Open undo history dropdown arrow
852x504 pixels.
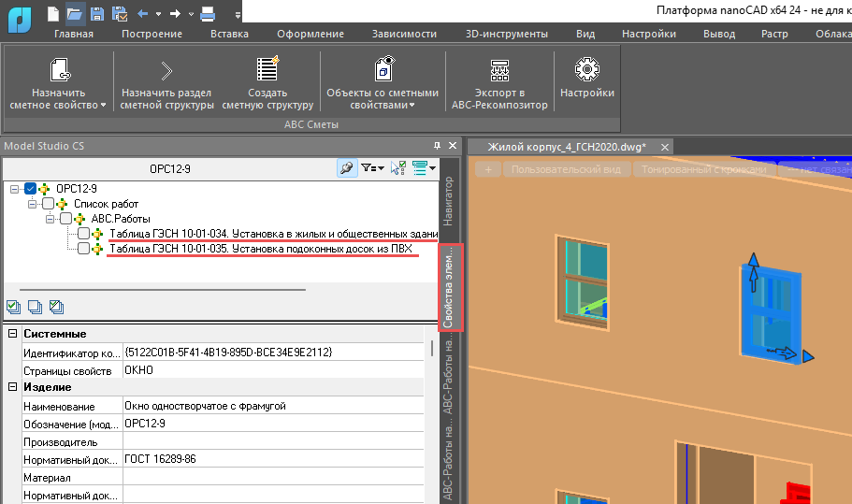[159, 14]
